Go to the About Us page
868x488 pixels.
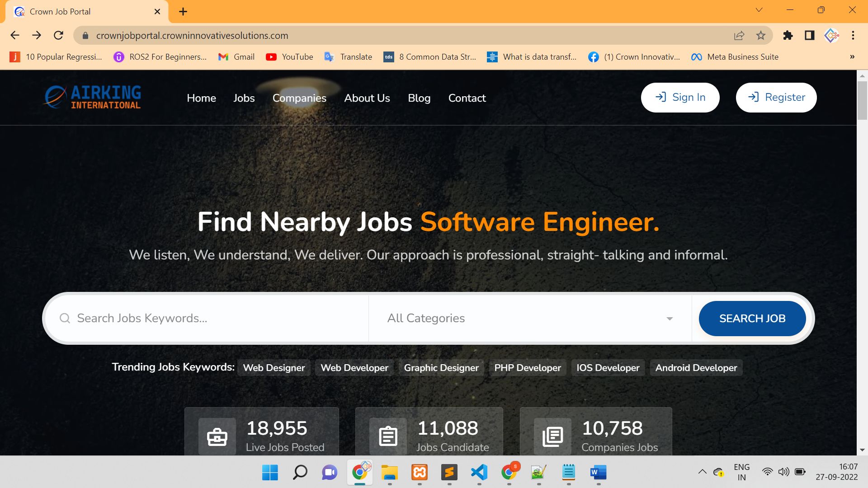[367, 98]
